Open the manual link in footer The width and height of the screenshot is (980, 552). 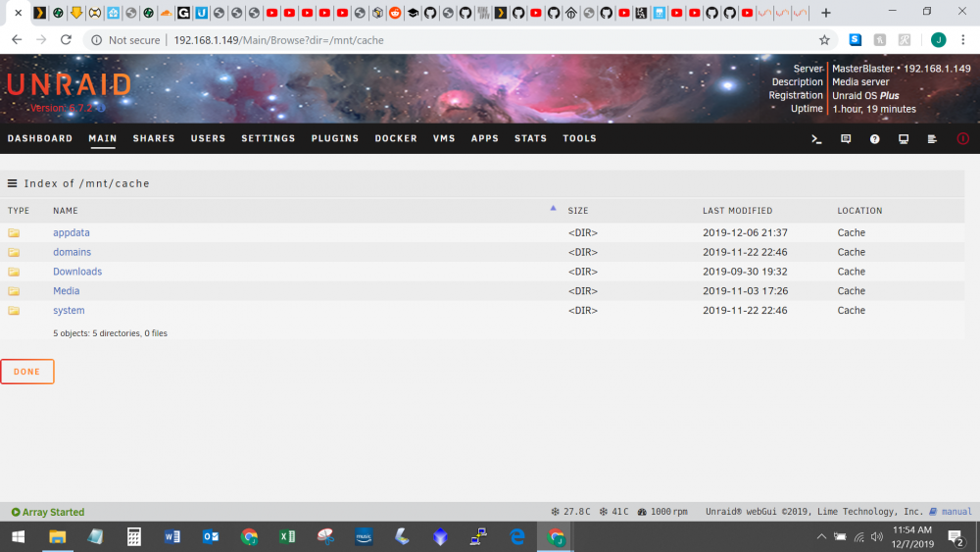tap(956, 512)
